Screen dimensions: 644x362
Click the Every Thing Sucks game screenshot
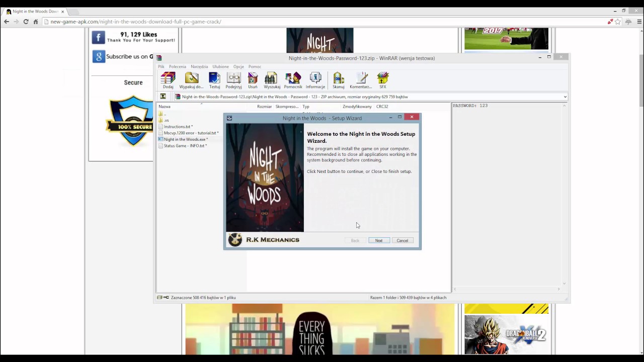click(x=319, y=329)
